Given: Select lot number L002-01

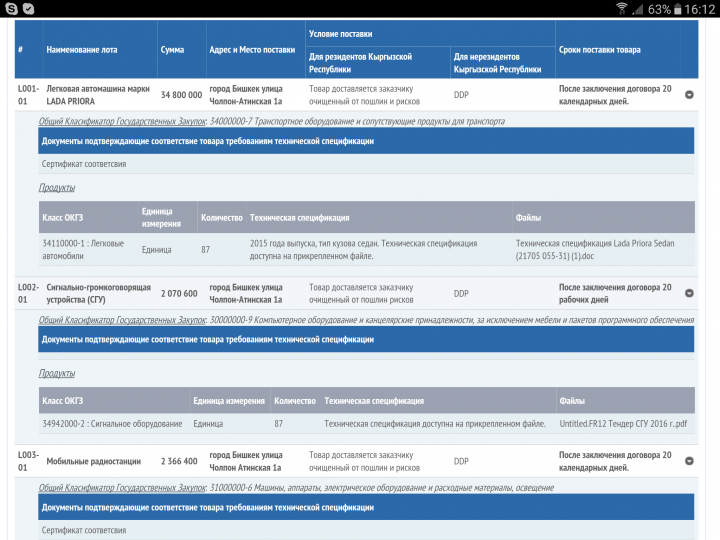Looking at the screenshot, I should coord(28,293).
